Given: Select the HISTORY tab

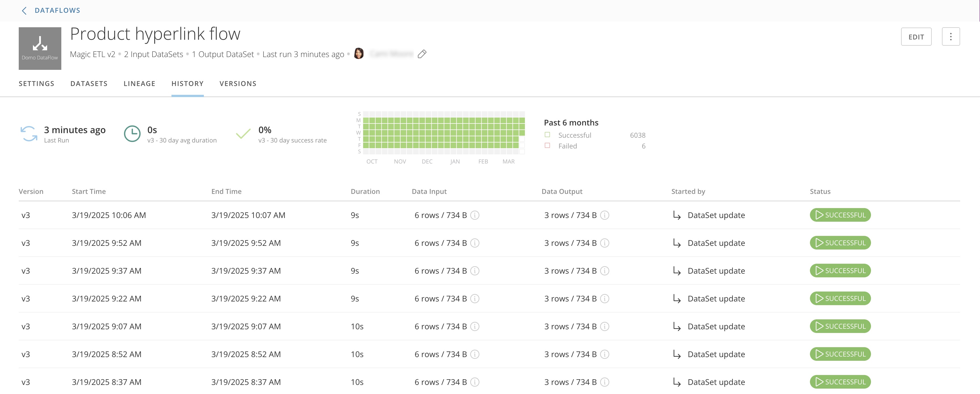Looking at the screenshot, I should [188, 84].
